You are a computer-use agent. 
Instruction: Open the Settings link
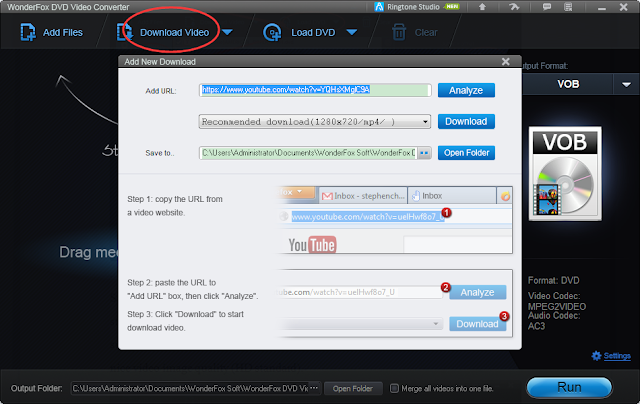click(617, 356)
